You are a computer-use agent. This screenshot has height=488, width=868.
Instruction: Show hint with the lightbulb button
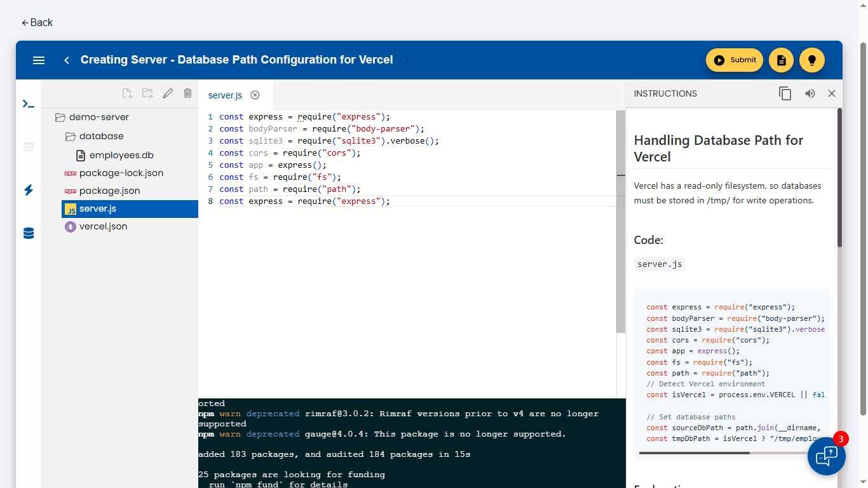[811, 60]
